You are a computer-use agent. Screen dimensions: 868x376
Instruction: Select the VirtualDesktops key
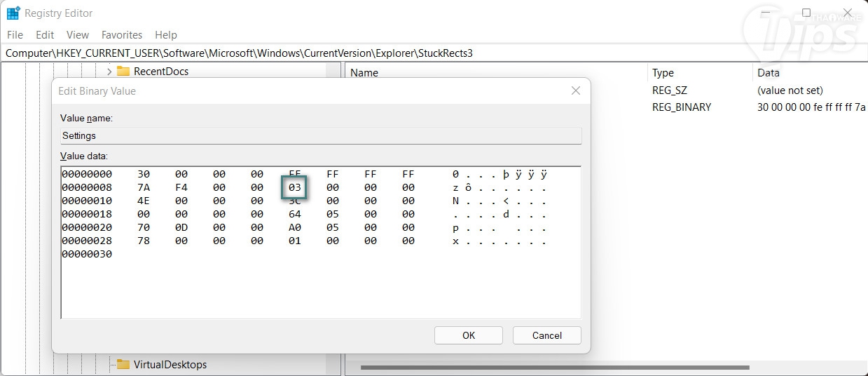(x=170, y=364)
